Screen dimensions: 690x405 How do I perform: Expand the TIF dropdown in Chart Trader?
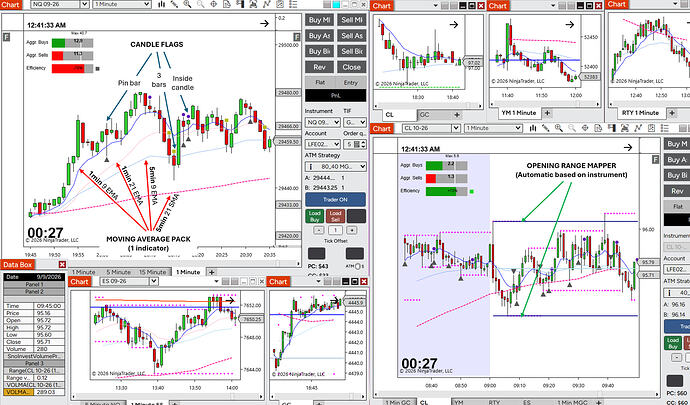tap(355, 122)
